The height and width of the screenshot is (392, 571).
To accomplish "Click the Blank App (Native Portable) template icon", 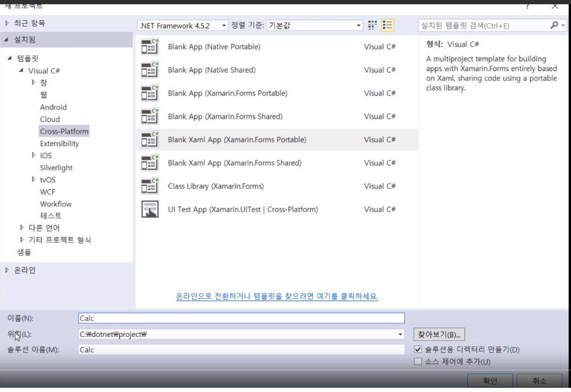I will (x=150, y=47).
